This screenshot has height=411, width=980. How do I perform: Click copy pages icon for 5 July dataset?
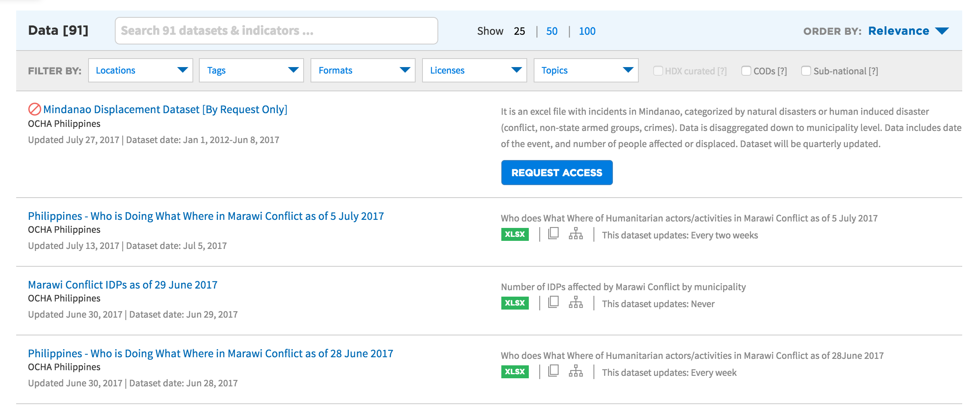[x=553, y=234]
